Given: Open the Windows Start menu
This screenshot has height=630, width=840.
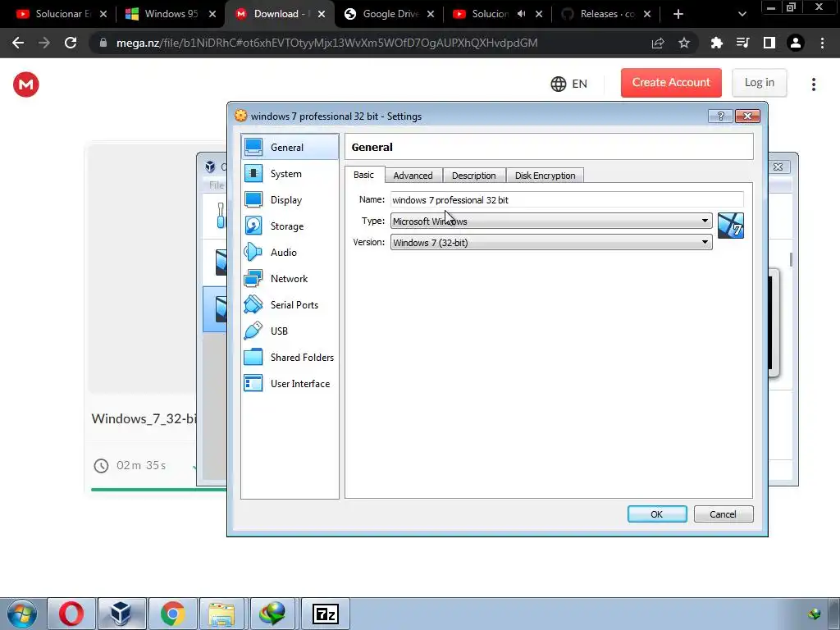Looking at the screenshot, I should click(22, 614).
